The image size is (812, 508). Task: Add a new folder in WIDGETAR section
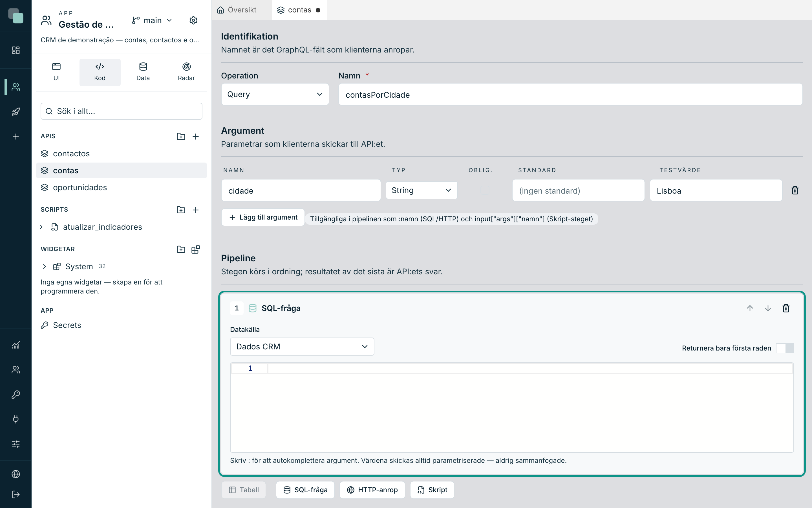(x=181, y=249)
